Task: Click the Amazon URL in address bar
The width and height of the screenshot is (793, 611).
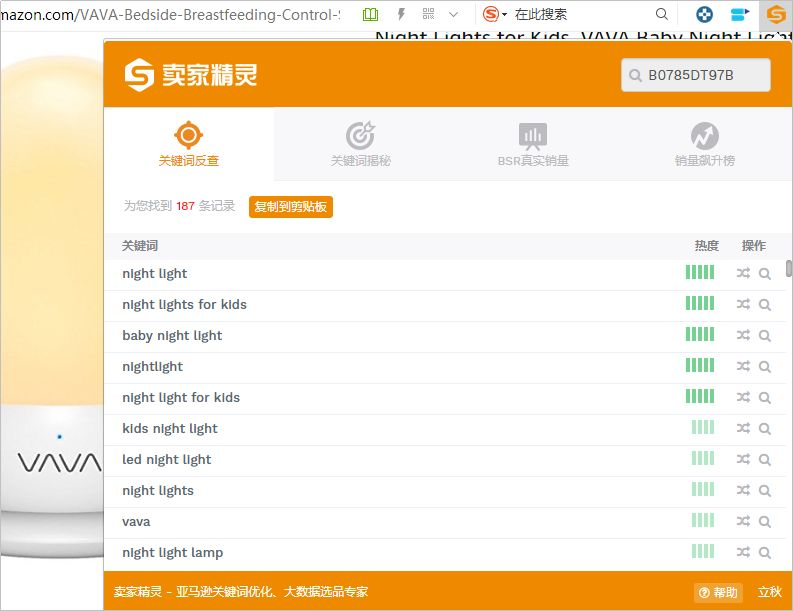Action: point(170,15)
